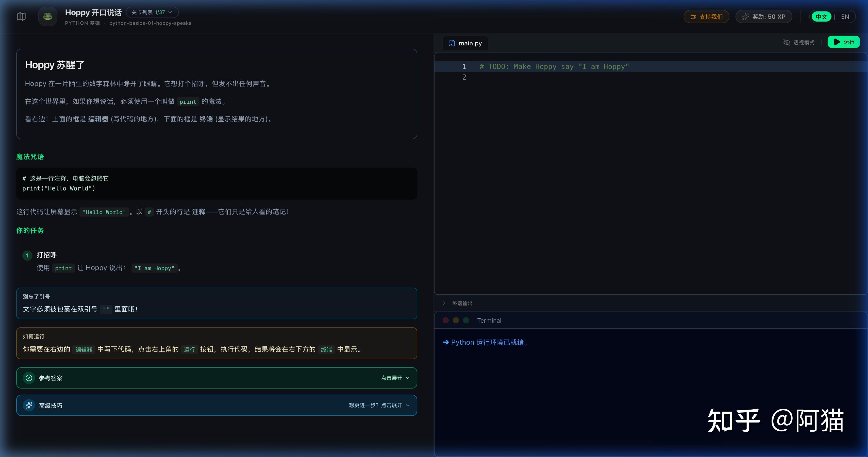Screen dimensions: 868x457
Task: Select the main.py editor tab
Action: tap(465, 43)
